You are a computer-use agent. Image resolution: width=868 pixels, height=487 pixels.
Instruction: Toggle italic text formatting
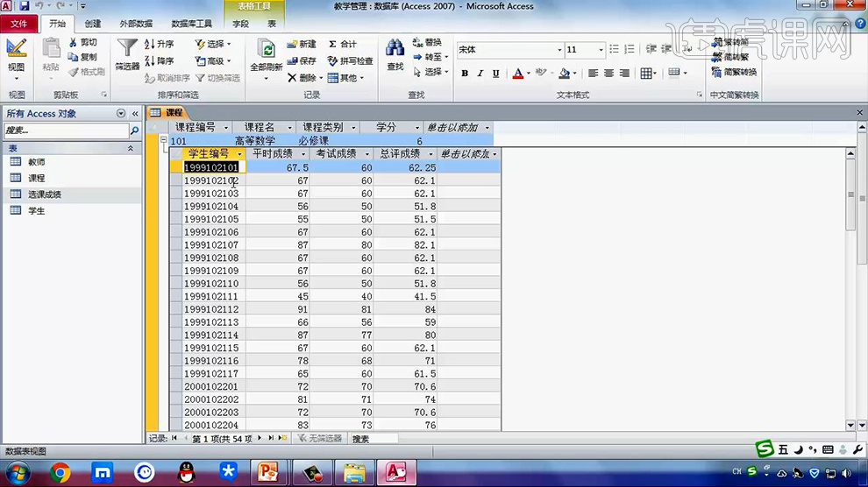pyautogui.click(x=480, y=73)
